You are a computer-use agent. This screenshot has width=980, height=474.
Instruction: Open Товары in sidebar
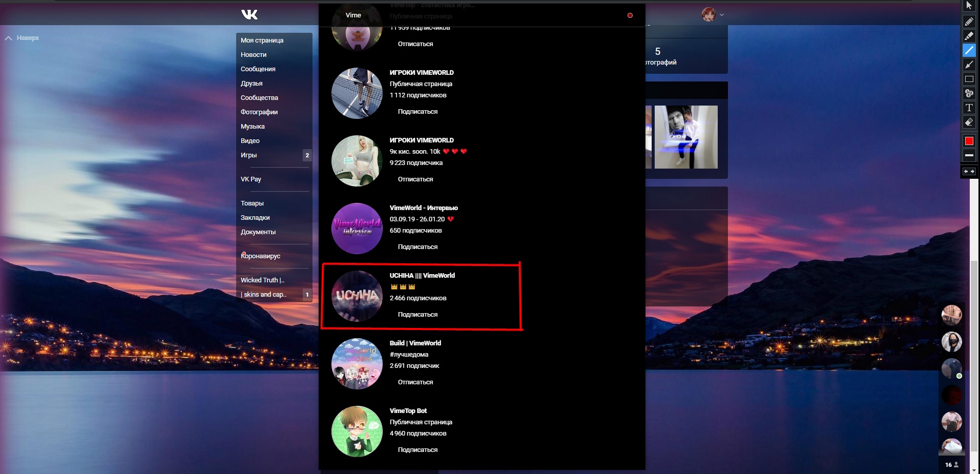point(252,203)
